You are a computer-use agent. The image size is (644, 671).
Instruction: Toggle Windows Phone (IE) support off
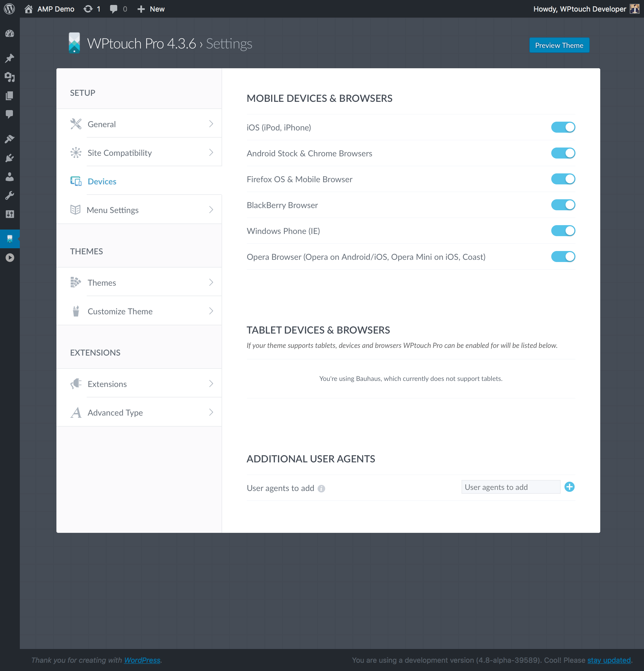pyautogui.click(x=563, y=231)
